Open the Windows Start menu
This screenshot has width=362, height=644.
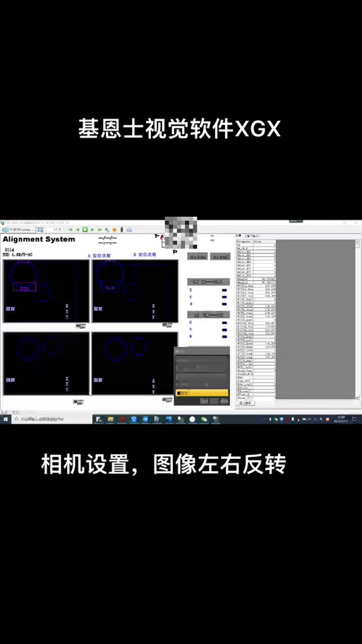[x=6, y=419]
